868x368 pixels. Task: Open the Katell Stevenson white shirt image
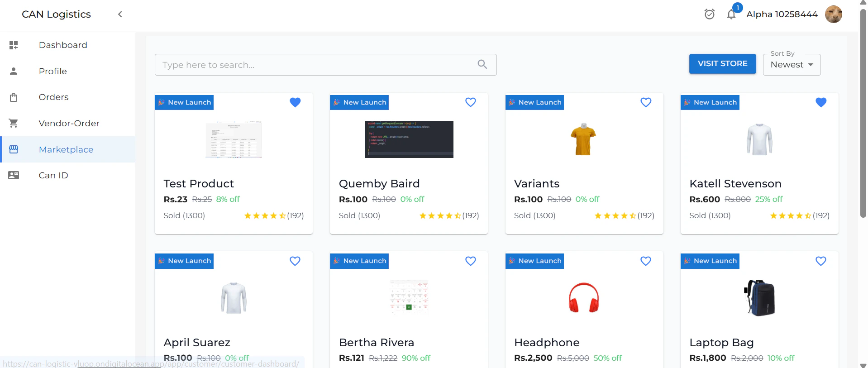759,139
